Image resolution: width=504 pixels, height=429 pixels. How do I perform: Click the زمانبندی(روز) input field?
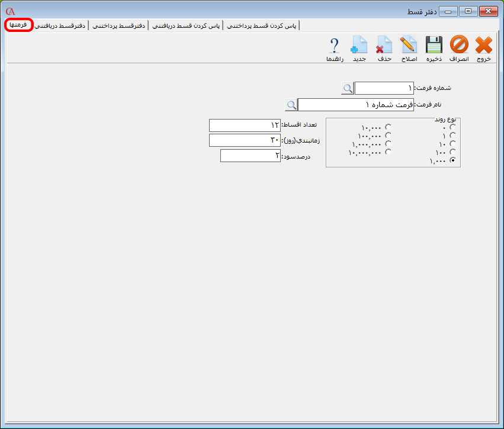tap(244, 140)
